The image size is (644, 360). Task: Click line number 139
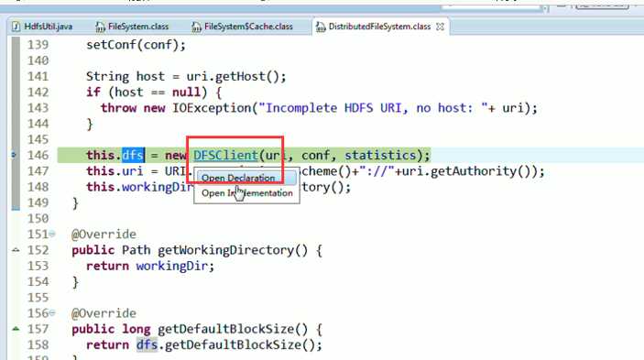[38, 45]
